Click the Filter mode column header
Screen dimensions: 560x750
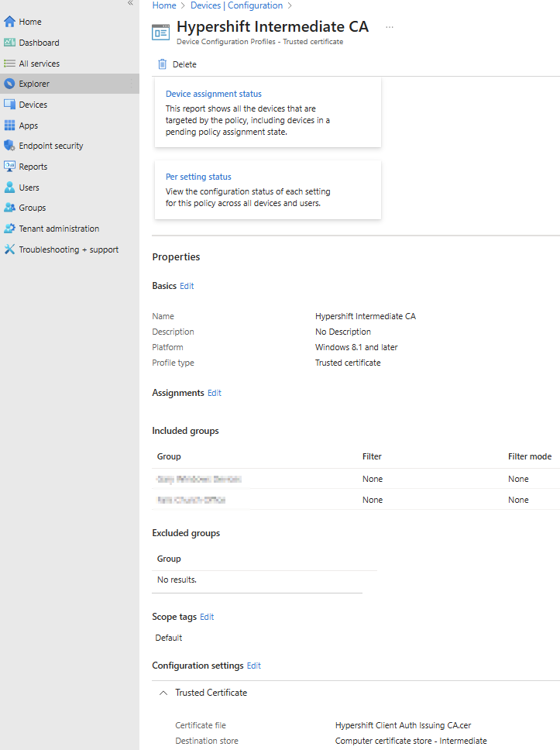[x=530, y=456]
